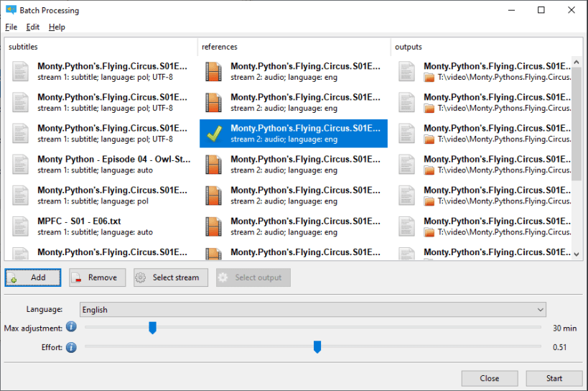Click the document icon of the Owl-St subtitle

pos(20,165)
